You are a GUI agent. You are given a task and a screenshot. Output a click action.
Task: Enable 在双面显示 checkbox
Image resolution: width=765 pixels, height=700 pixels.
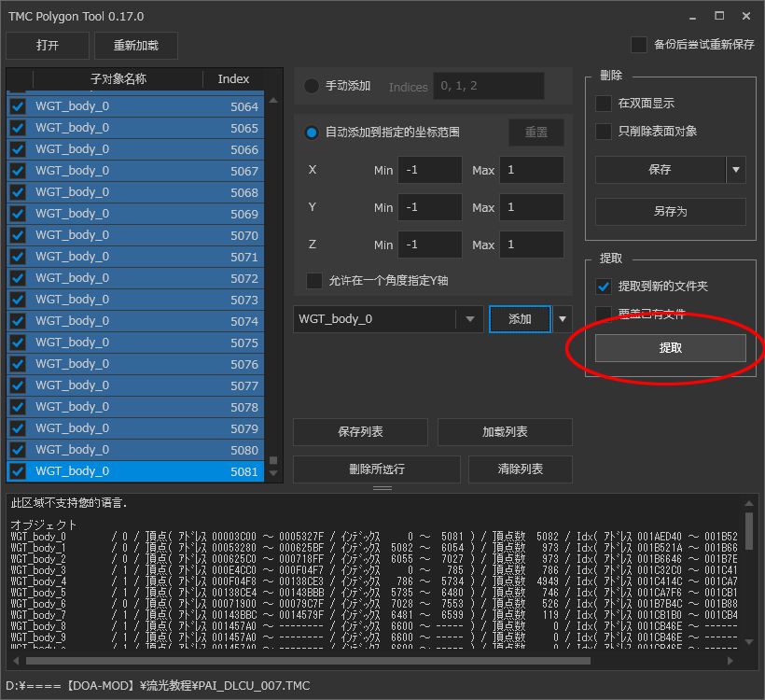click(x=604, y=104)
